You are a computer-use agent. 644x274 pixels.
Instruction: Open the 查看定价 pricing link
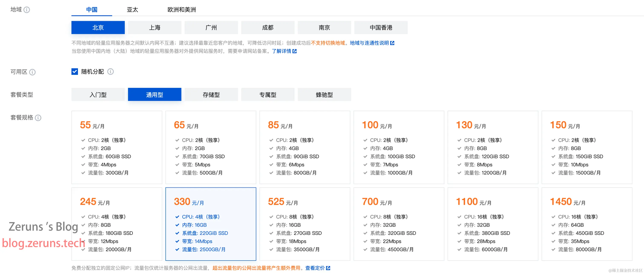[x=315, y=268]
